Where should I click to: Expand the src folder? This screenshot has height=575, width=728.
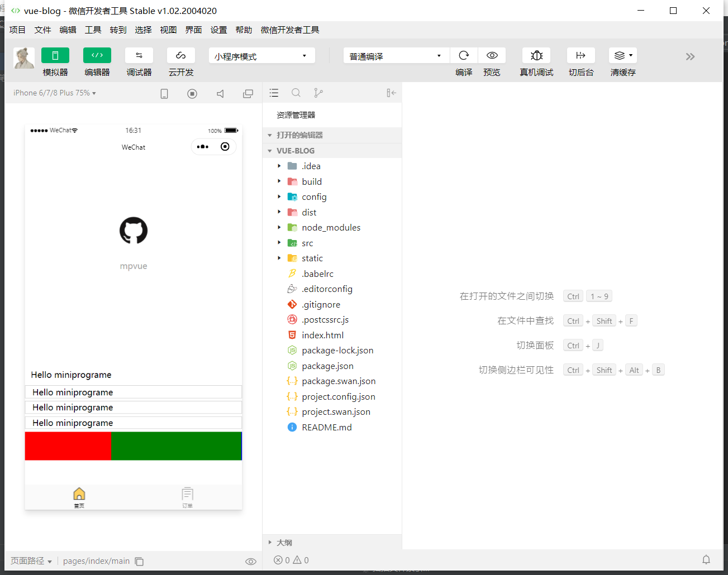pyautogui.click(x=307, y=243)
